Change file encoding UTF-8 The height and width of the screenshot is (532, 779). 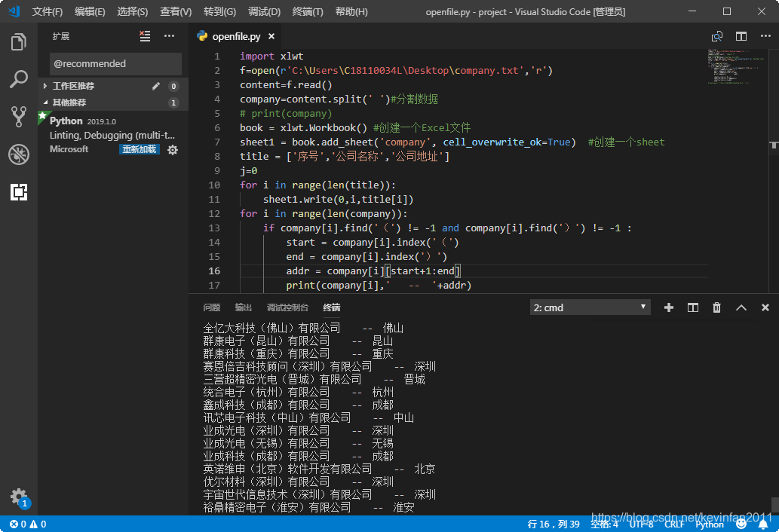[x=642, y=524]
